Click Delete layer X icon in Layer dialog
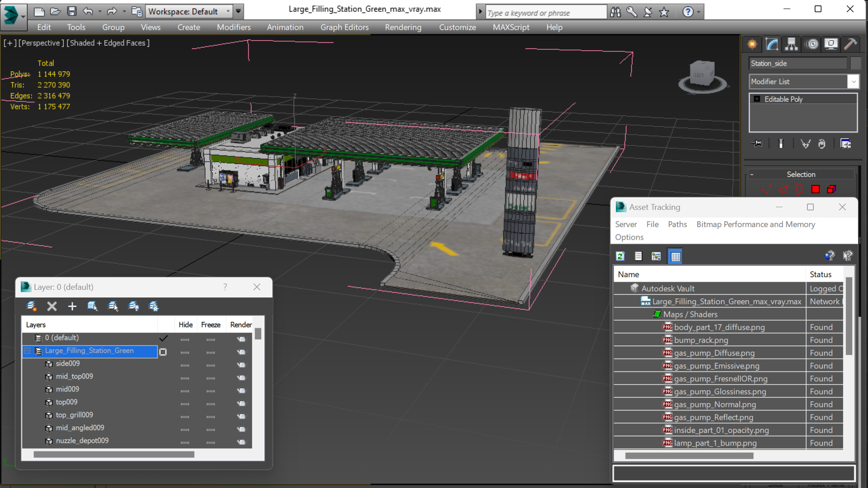868x488 pixels. (52, 307)
